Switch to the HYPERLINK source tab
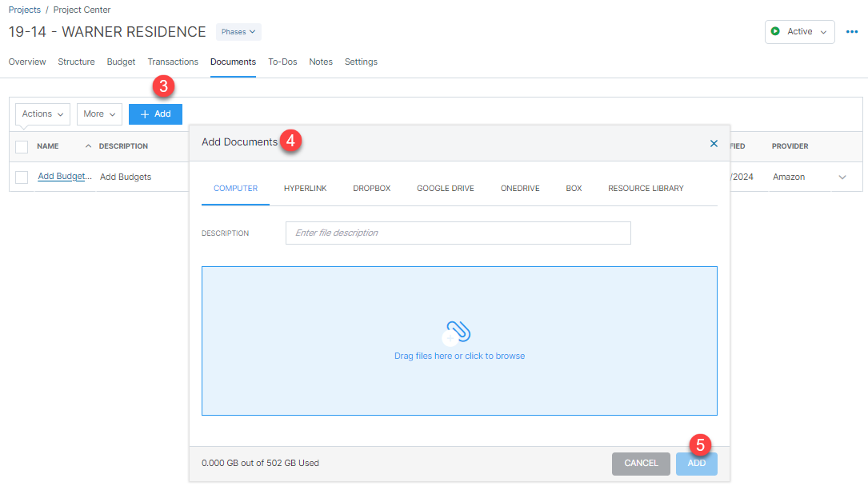Image resolution: width=868 pixels, height=494 pixels. point(305,188)
